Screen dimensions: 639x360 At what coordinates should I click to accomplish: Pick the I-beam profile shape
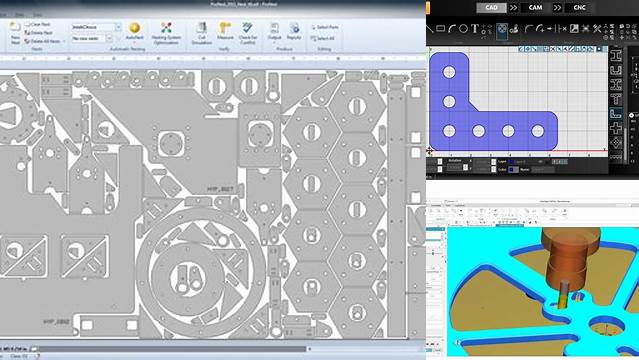click(x=616, y=55)
